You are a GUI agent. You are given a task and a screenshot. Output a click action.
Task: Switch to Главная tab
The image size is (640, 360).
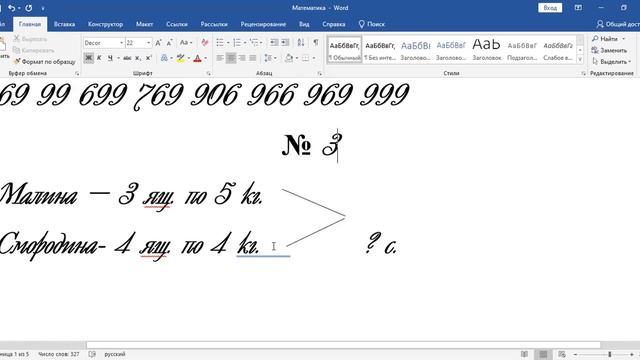pos(30,24)
